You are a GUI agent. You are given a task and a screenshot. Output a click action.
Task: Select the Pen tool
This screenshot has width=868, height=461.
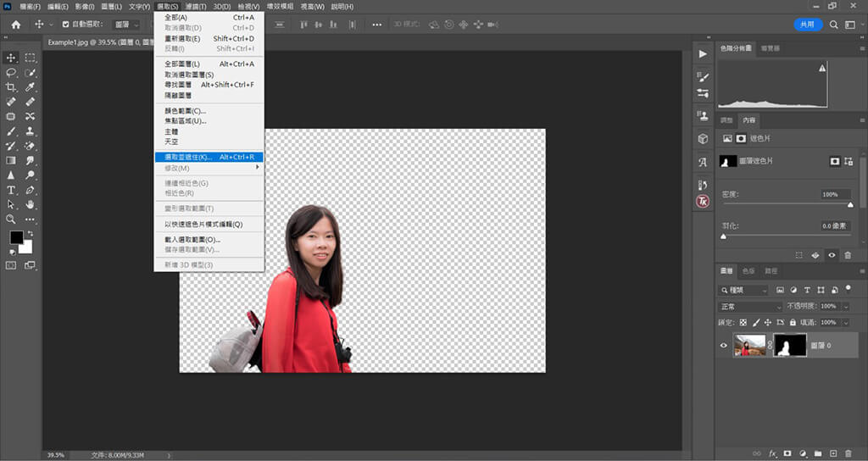(30, 190)
